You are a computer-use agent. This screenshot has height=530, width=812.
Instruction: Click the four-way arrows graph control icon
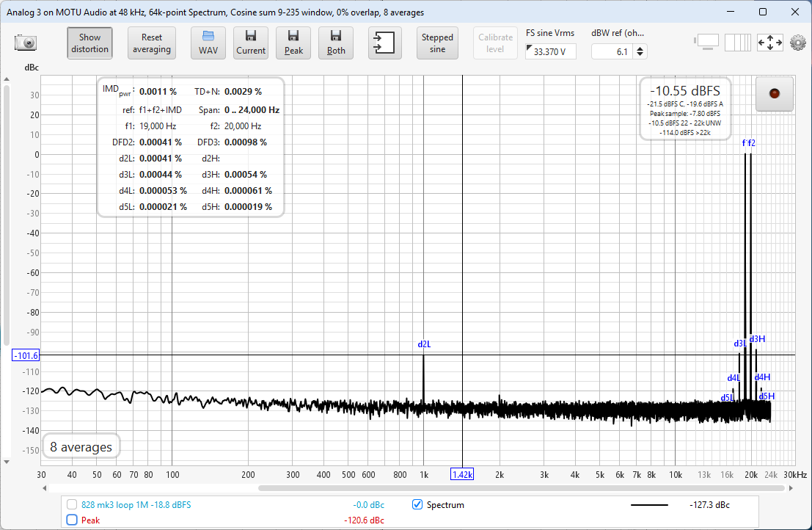pyautogui.click(x=770, y=43)
